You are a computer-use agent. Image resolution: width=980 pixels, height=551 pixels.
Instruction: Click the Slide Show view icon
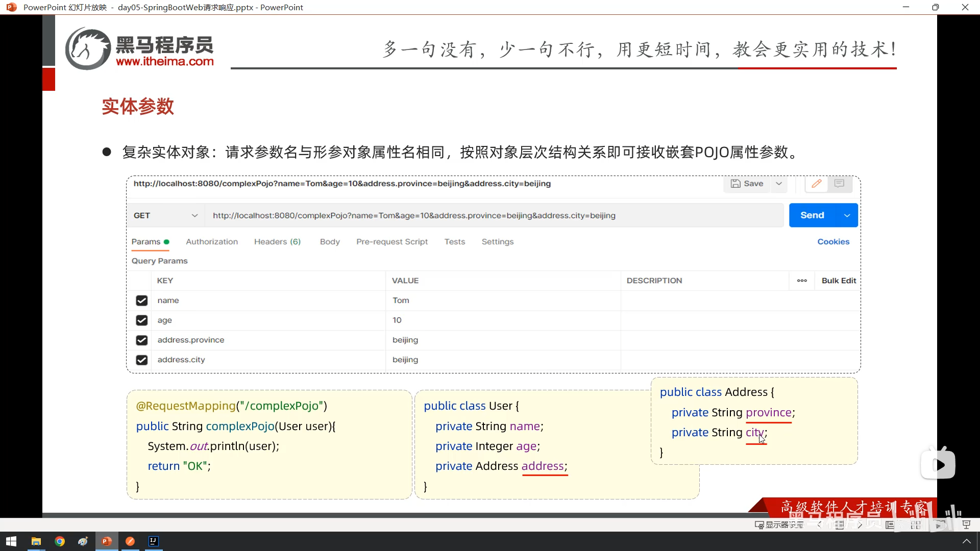[966, 524]
